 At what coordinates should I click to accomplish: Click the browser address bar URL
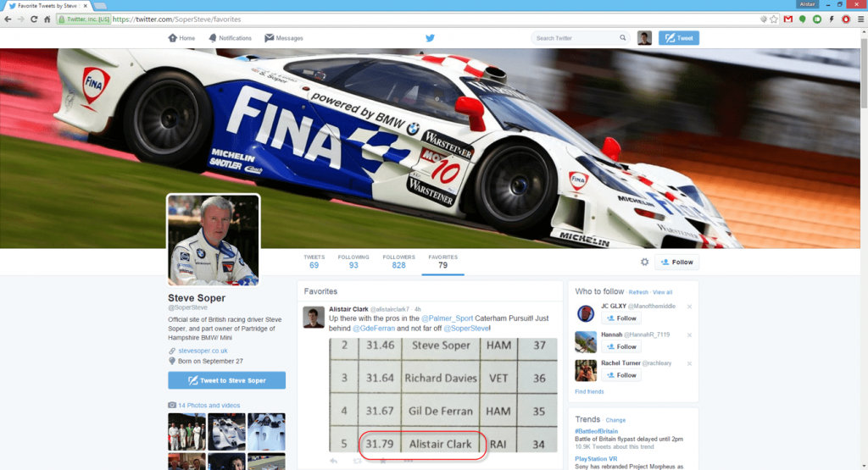(x=176, y=19)
